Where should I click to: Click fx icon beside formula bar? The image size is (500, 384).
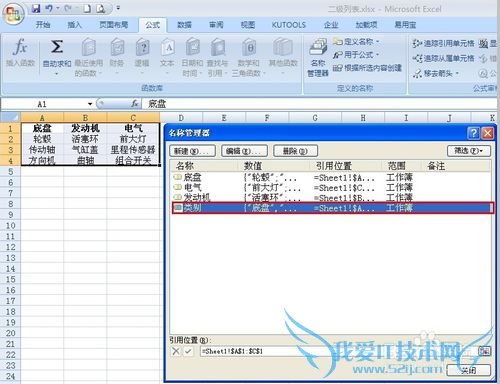tap(134, 104)
